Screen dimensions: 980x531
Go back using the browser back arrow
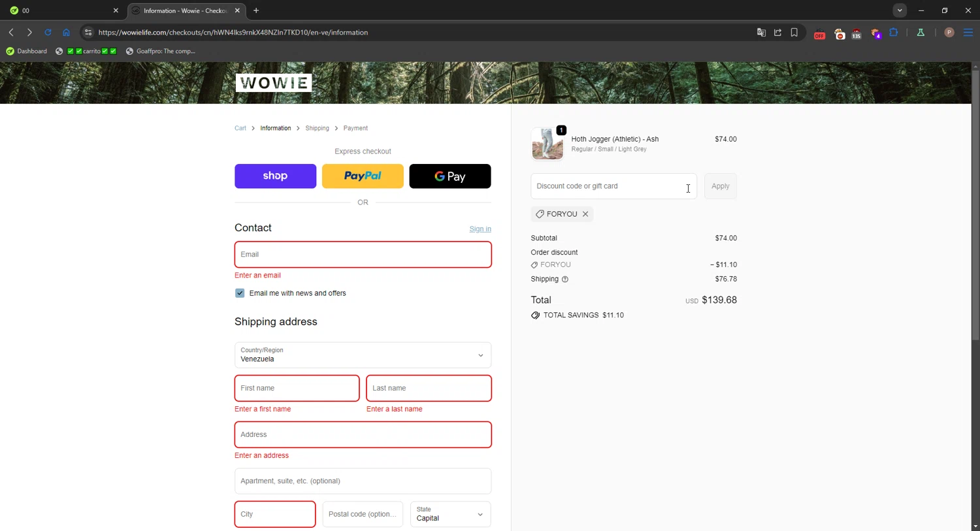(11, 32)
